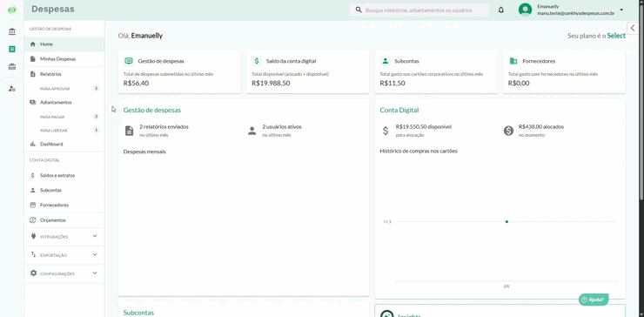Collapse the right side panel arrow
644x317 pixels.
633,28
